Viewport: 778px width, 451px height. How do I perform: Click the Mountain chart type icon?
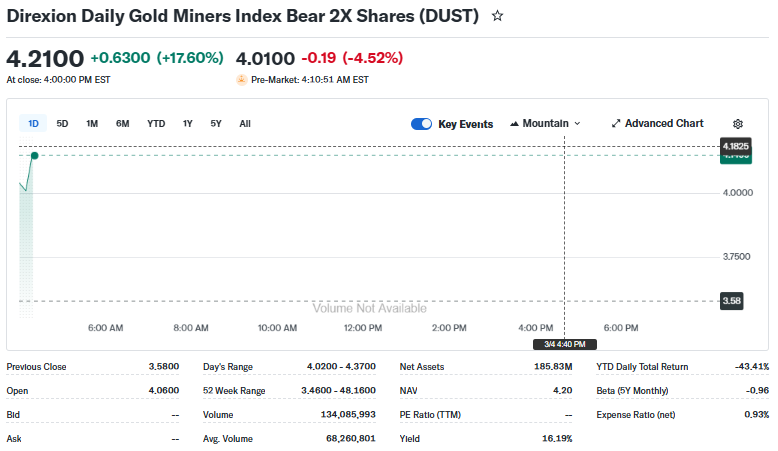pyautogui.click(x=514, y=124)
